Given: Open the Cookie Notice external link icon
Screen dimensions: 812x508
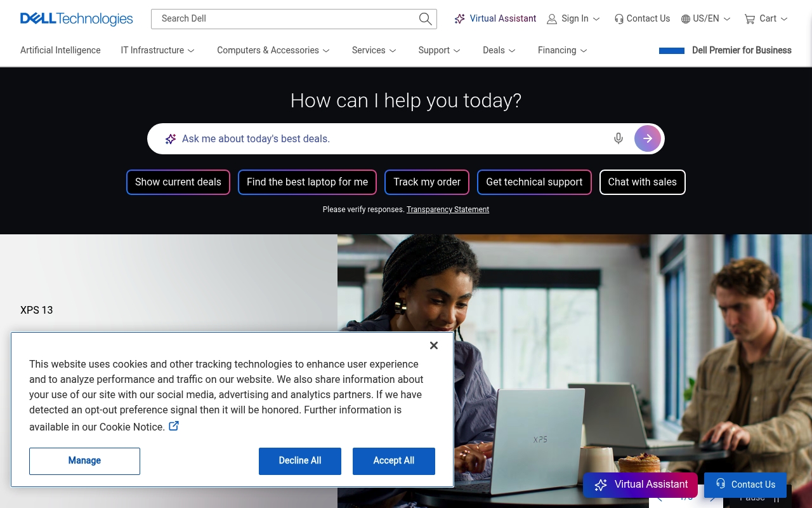Looking at the screenshot, I should click(x=174, y=426).
